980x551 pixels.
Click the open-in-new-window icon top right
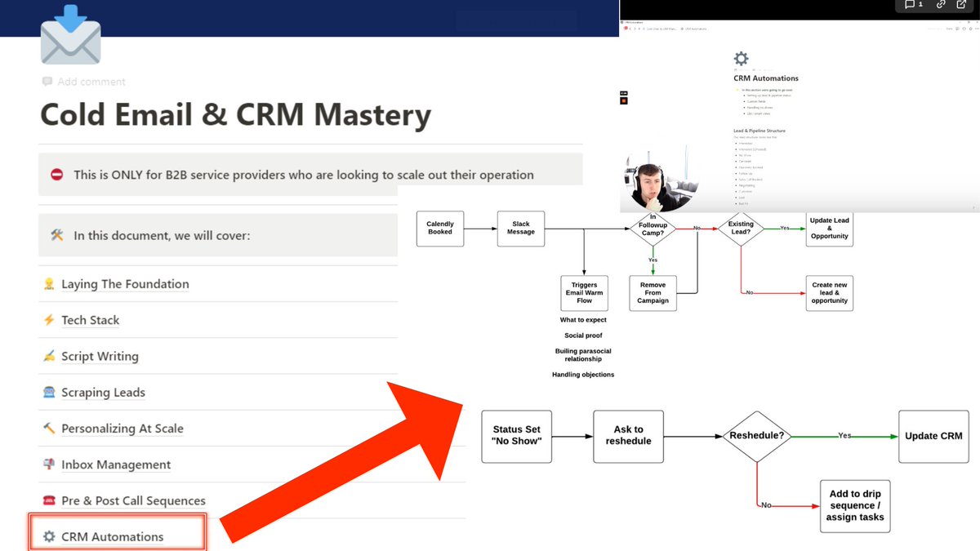point(962,5)
